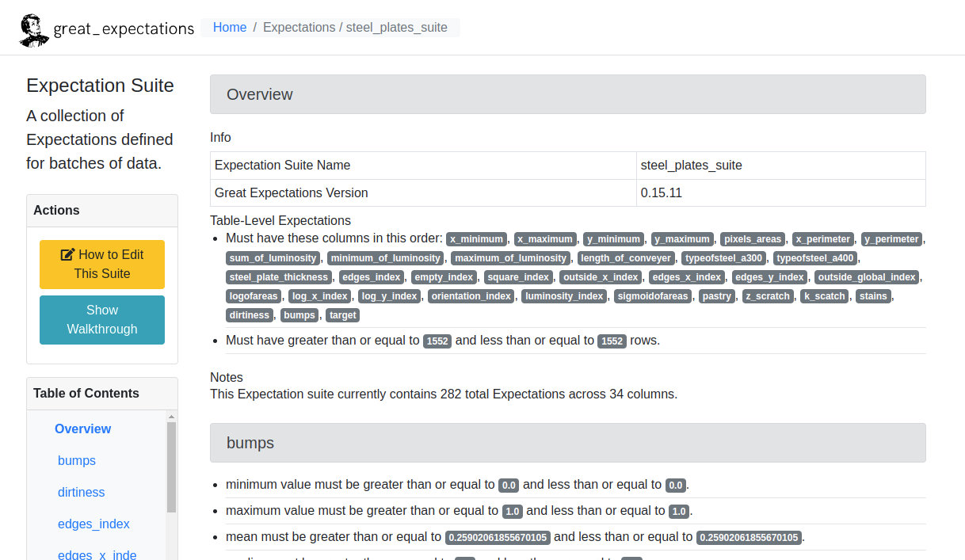Click the Overview section header
965x560 pixels.
pyautogui.click(x=568, y=94)
